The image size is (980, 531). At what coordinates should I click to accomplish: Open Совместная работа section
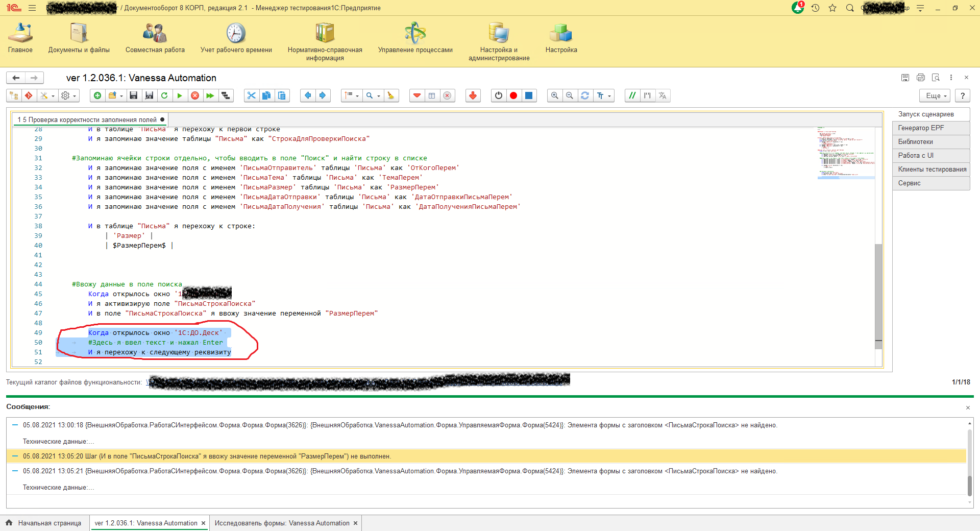[x=155, y=39]
